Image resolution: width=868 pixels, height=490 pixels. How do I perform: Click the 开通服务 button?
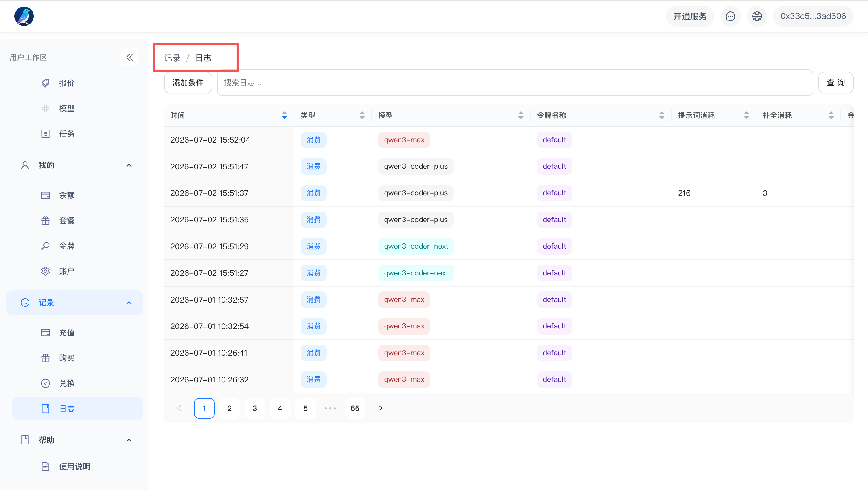(x=690, y=16)
